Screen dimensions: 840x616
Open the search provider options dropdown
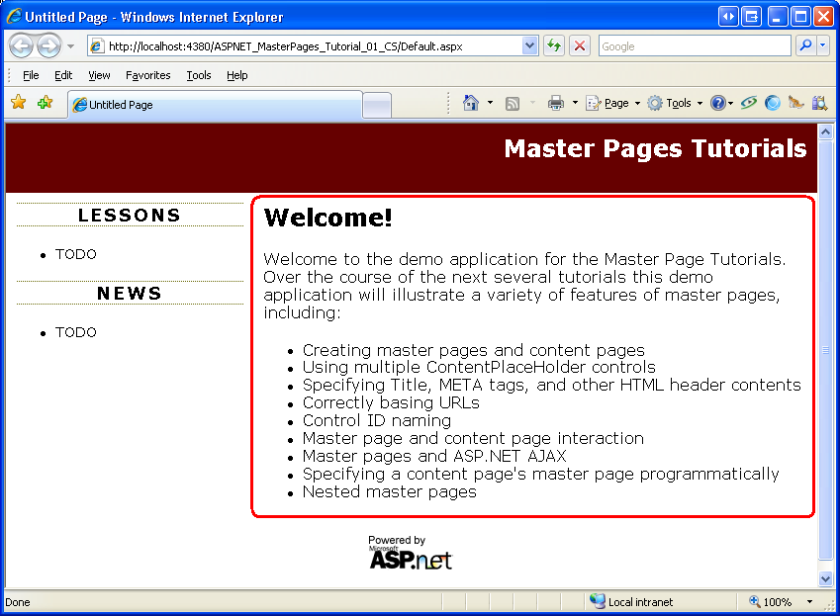[823, 46]
